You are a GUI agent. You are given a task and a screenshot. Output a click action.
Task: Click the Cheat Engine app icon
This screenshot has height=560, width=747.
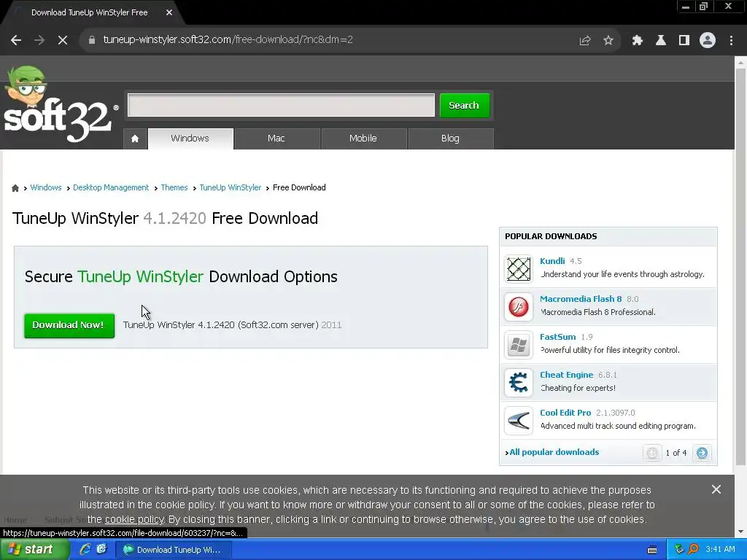point(519,382)
